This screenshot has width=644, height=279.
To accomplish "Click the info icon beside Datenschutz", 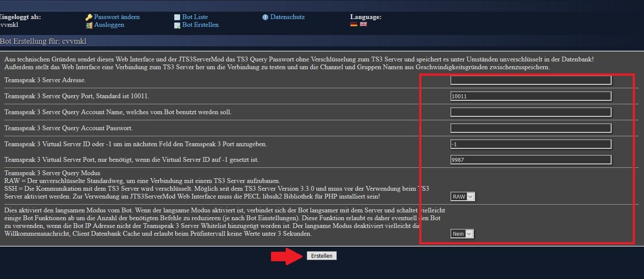I will (265, 17).
